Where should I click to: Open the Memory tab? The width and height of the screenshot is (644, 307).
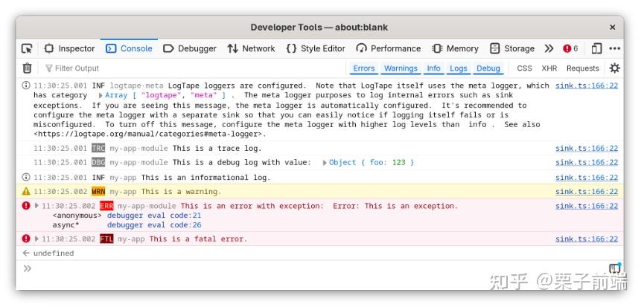456,49
